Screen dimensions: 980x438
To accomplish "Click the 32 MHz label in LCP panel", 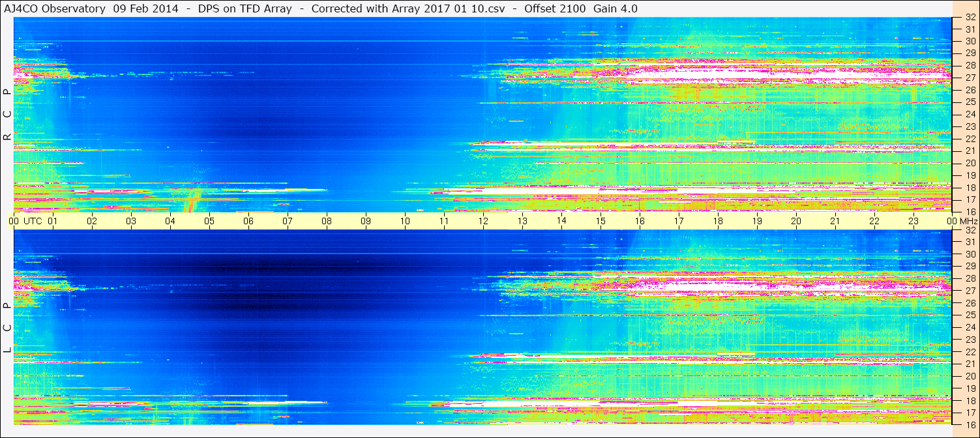I will pos(970,230).
